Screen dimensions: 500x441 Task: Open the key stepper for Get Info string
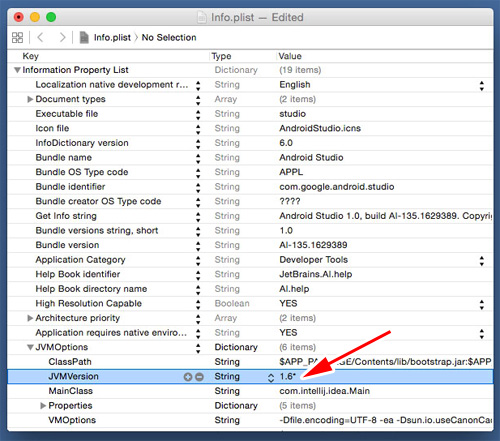pyautogui.click(x=198, y=217)
